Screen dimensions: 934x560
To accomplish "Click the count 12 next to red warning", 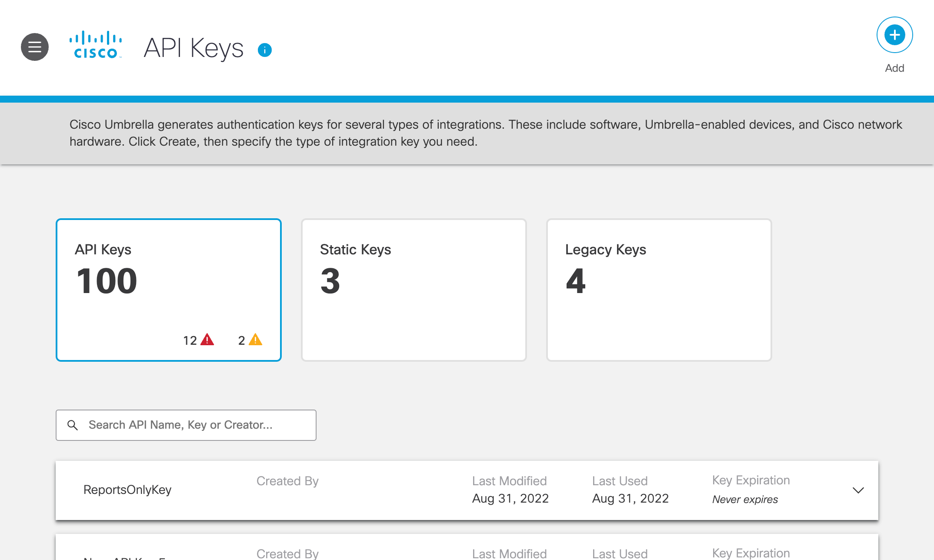I will (x=190, y=340).
